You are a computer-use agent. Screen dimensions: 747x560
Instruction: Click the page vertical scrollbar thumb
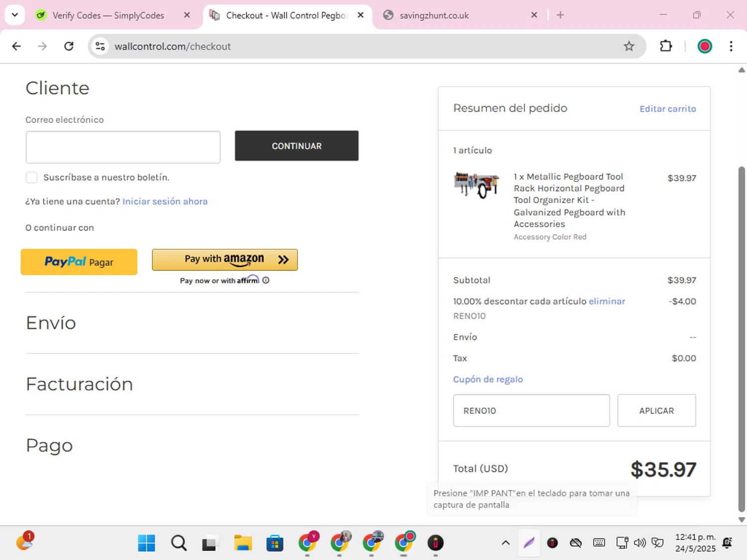click(x=742, y=338)
